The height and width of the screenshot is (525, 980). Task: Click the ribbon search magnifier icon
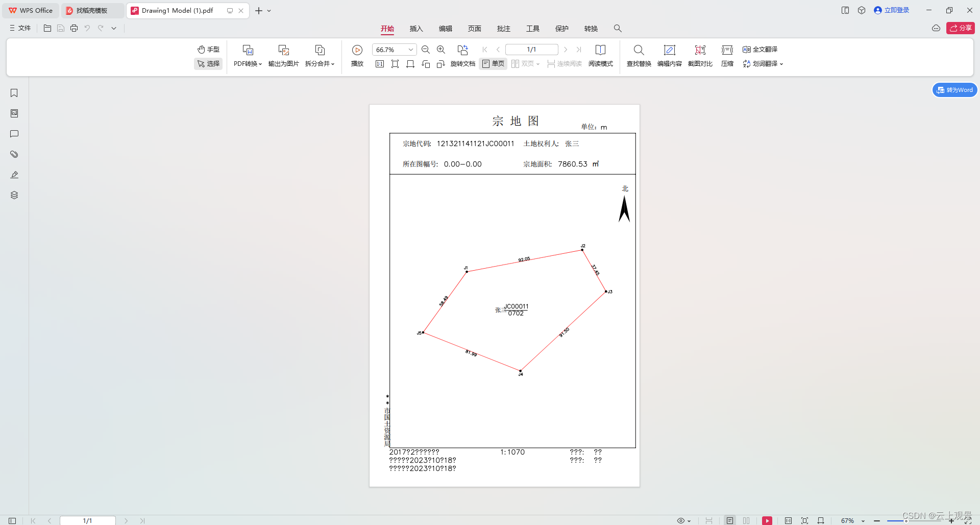[x=618, y=29]
